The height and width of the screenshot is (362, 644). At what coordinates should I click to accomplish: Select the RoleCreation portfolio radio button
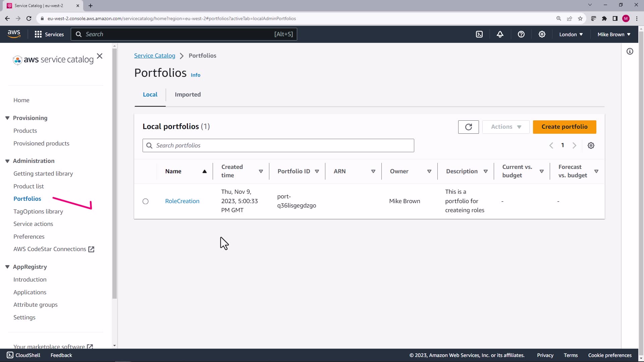tap(145, 201)
